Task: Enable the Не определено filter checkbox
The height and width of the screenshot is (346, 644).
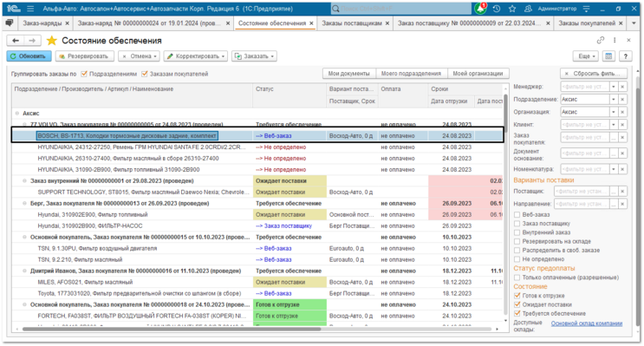Action: [517, 259]
